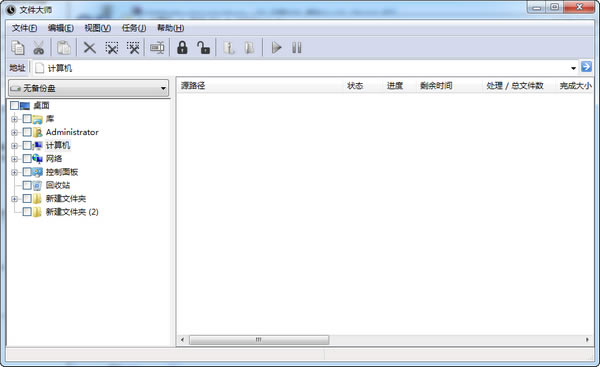Click the 文件大师 app icon in title bar
600x367 pixels.
pos(11,10)
